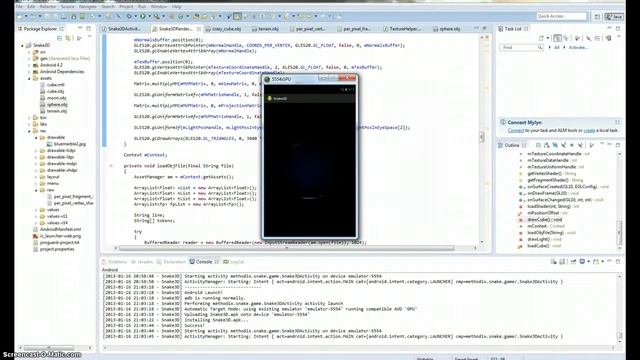Open the Java perspective button
Image resolution: width=640 pixels, height=360 pixels.
(x=614, y=16)
